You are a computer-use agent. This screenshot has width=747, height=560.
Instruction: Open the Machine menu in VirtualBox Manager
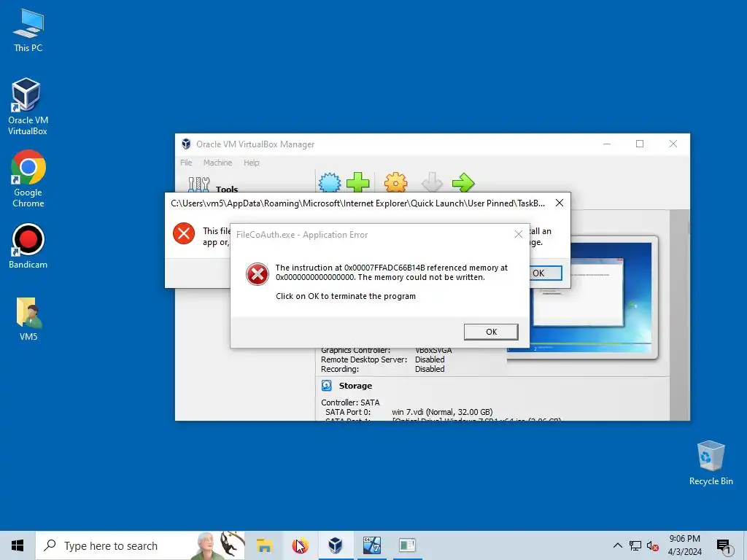pos(217,163)
